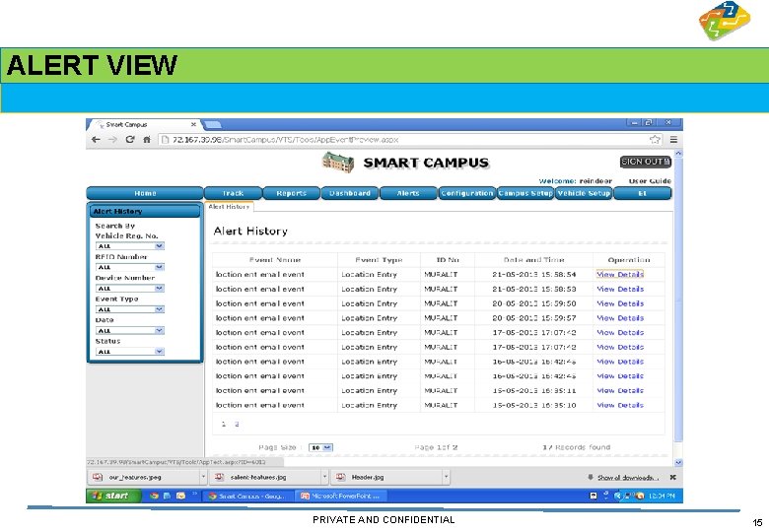The image size is (769, 532).
Task: Go to results page 1
Action: point(224,425)
